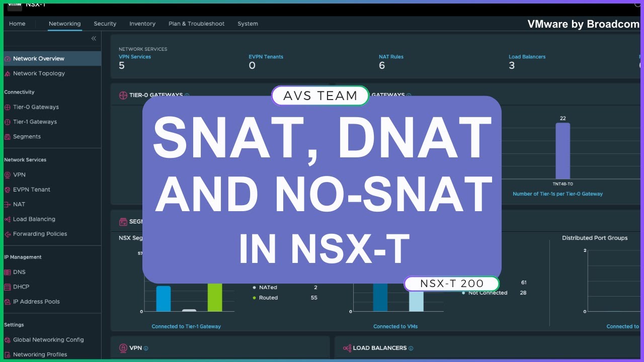This screenshot has height=362, width=644.
Task: Click the Global Networking Config icon
Action: coord(8,340)
